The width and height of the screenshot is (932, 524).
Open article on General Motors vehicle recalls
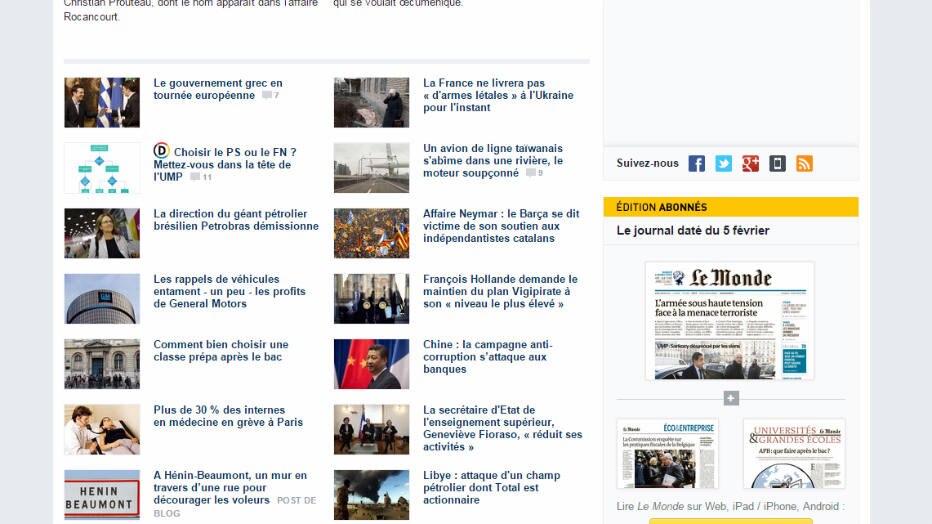click(229, 291)
